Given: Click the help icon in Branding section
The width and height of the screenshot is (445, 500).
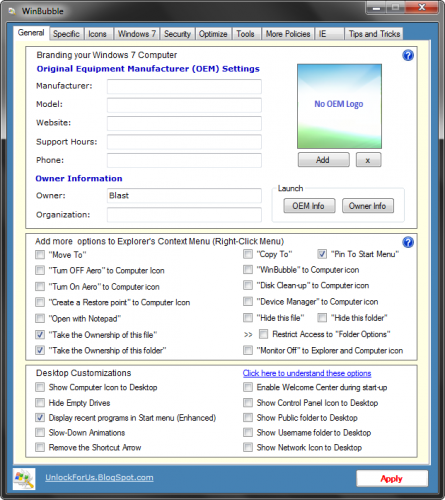Looking at the screenshot, I should (x=408, y=55).
